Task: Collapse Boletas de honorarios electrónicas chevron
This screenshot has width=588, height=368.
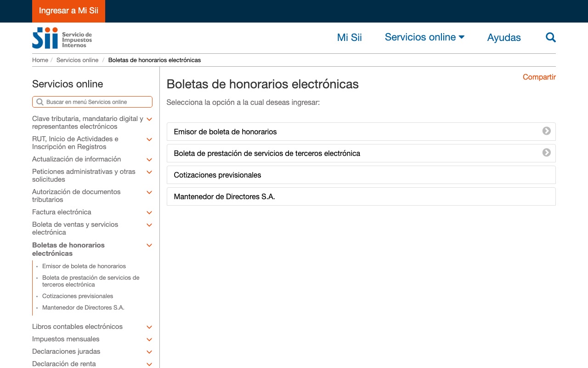Action: point(149,246)
